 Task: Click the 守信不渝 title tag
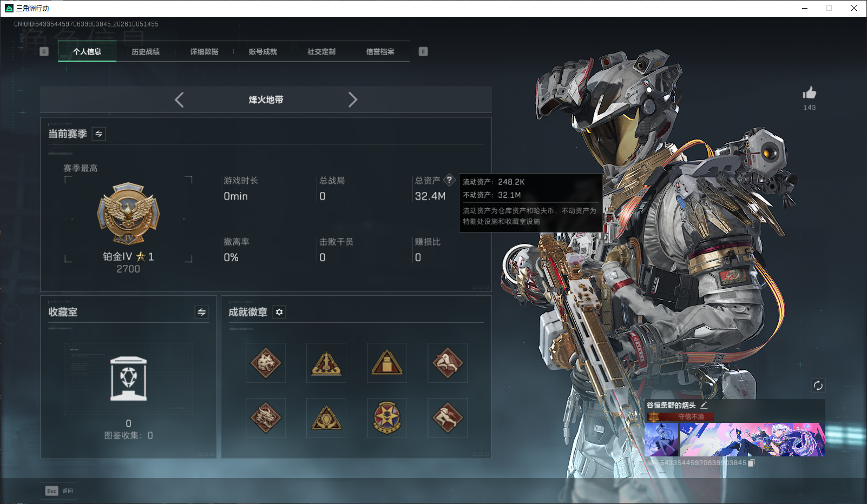[680, 416]
